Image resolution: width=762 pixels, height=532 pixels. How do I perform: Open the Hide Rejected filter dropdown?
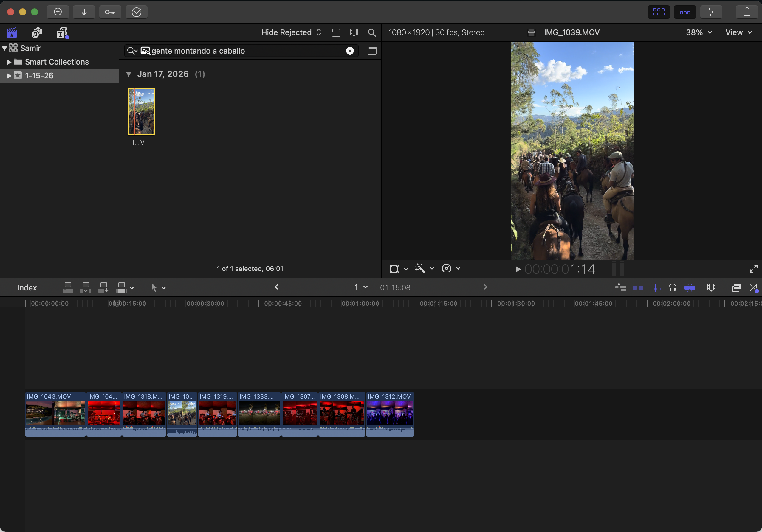click(291, 32)
